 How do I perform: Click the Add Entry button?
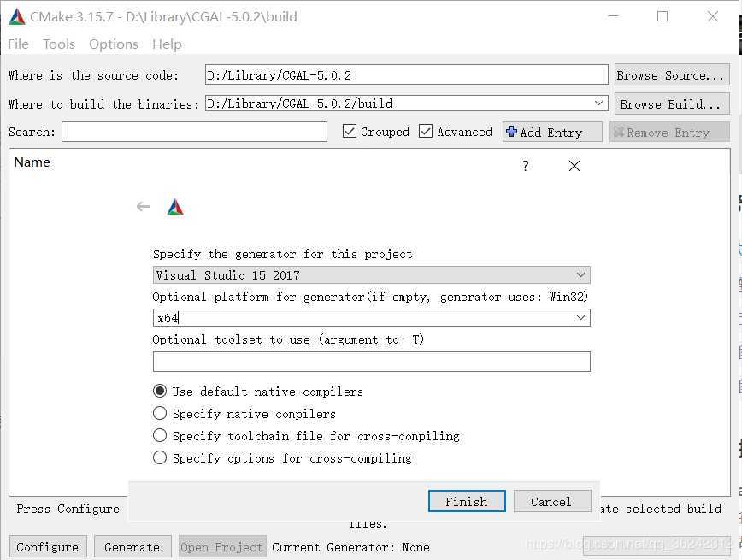pos(551,132)
